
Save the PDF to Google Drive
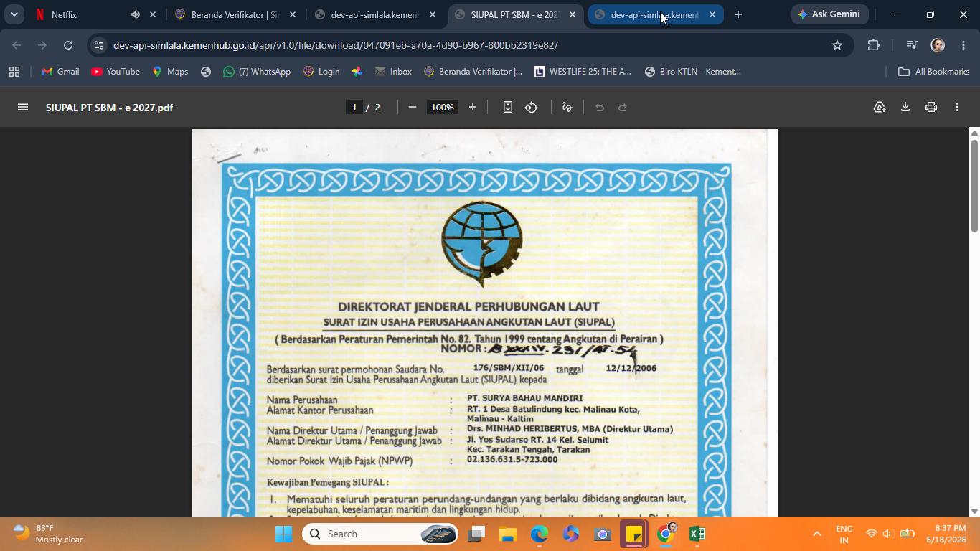tap(880, 107)
